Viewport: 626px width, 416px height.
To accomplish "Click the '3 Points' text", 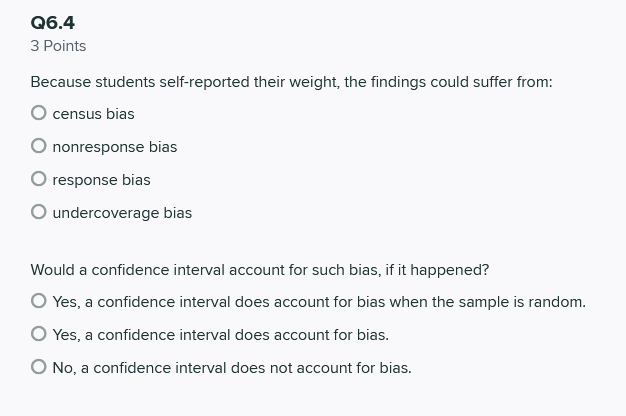I will tap(58, 46).
